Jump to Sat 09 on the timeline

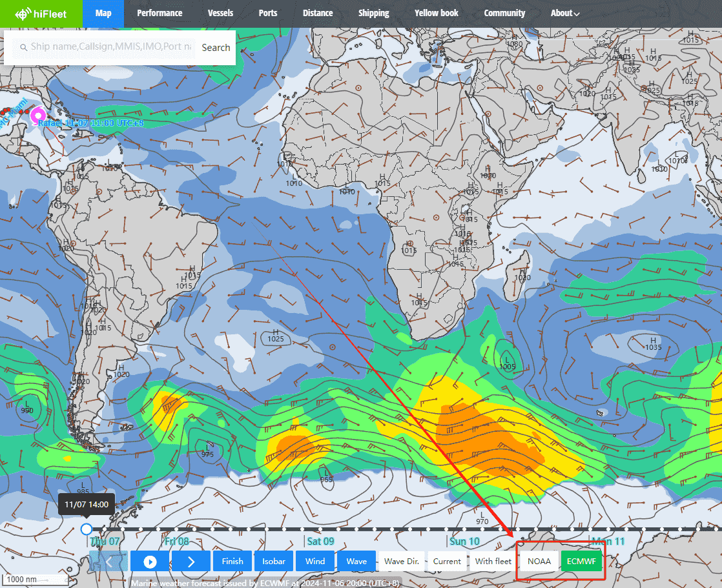pos(320,541)
